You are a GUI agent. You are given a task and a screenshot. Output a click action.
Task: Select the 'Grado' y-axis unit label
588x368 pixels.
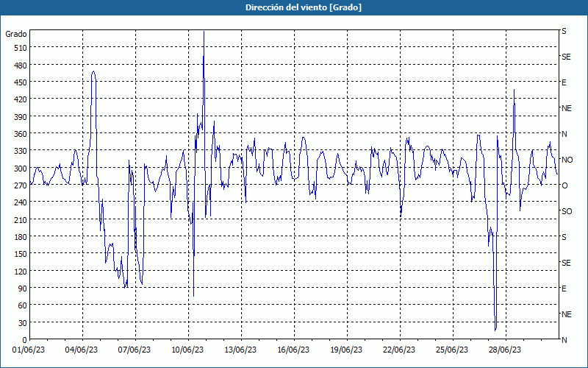click(16, 34)
